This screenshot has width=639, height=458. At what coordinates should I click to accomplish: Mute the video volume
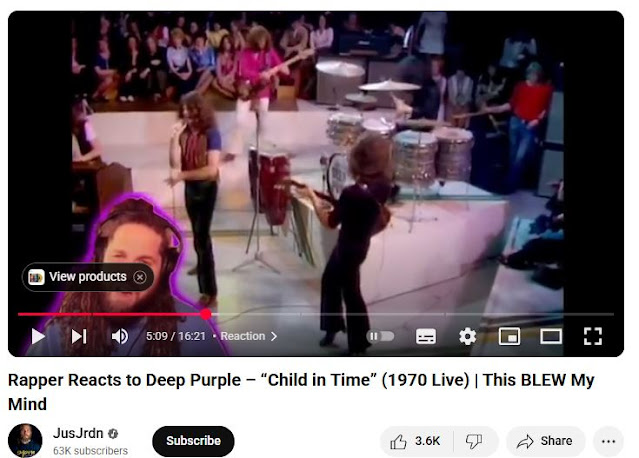pos(119,337)
